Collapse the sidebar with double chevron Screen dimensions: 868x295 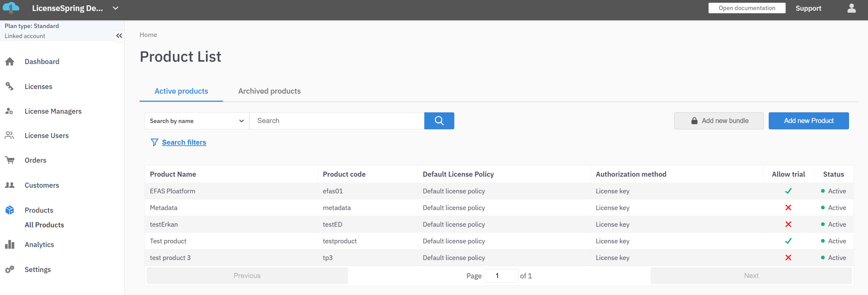pyautogui.click(x=119, y=36)
